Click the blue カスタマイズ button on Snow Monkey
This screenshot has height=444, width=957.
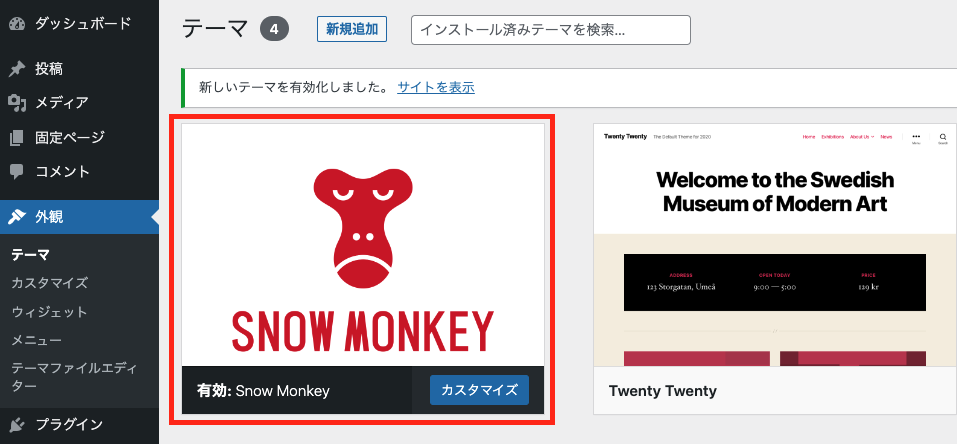(x=479, y=390)
